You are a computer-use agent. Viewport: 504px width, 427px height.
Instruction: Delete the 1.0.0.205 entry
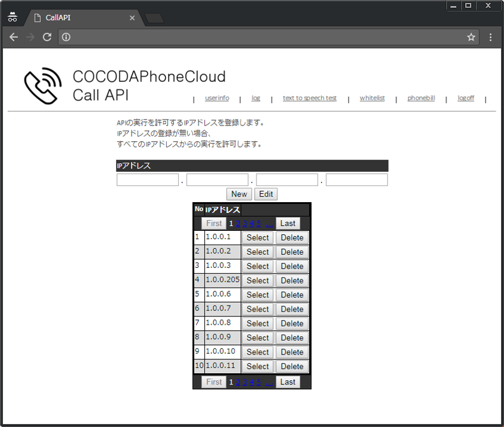tap(292, 280)
